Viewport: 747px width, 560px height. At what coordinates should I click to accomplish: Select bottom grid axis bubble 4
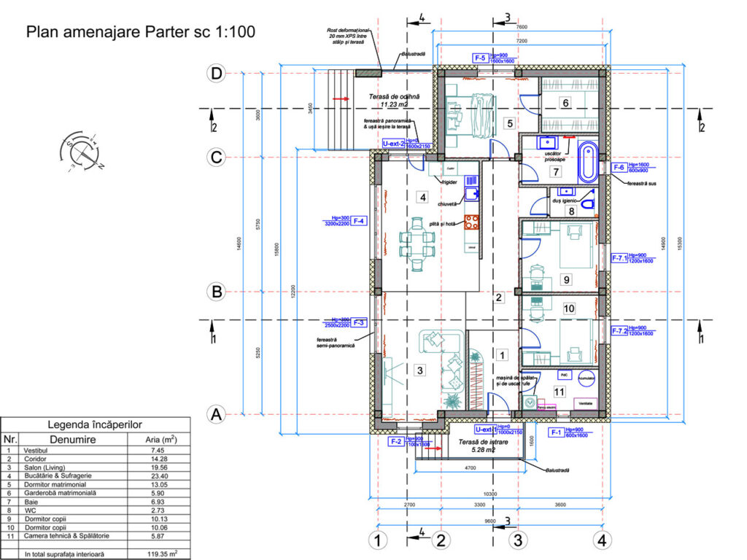pos(602,540)
